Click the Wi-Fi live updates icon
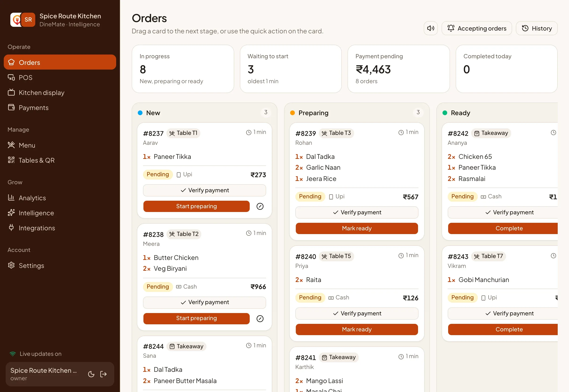 click(x=12, y=354)
